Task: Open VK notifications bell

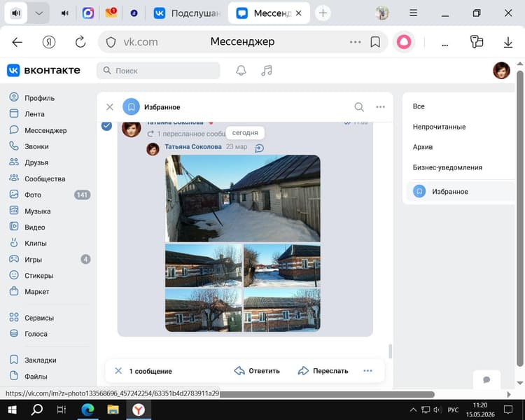Action: 241,70
